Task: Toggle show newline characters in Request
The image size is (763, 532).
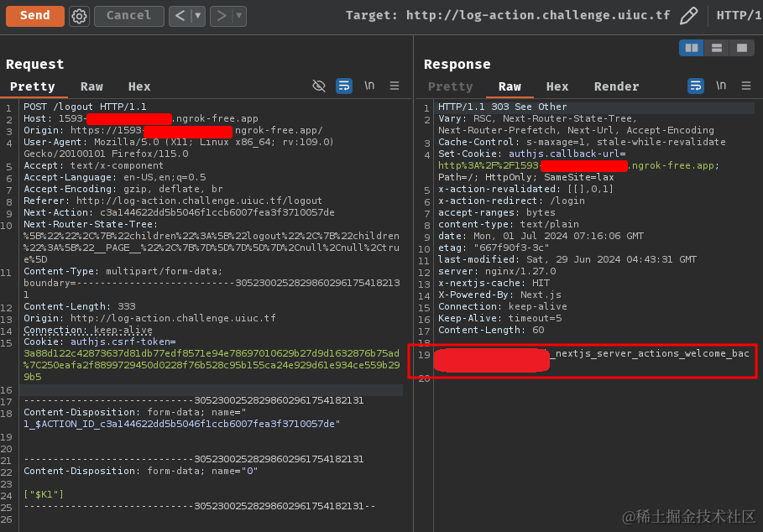Action: (x=369, y=86)
